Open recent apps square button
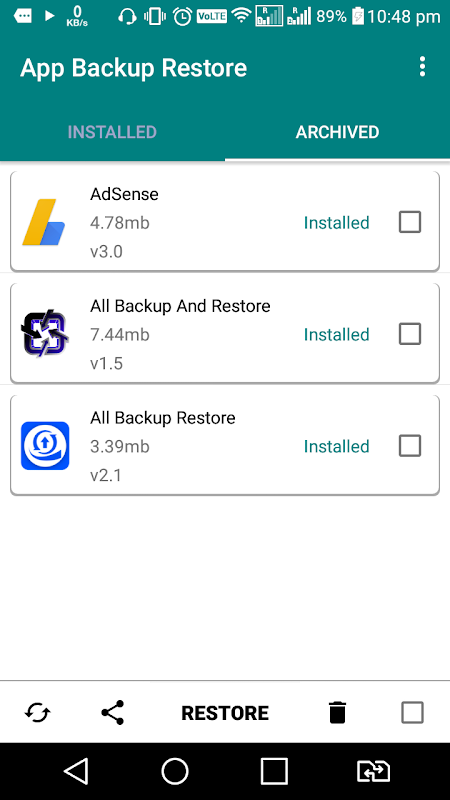The image size is (450, 800). pyautogui.click(x=274, y=771)
